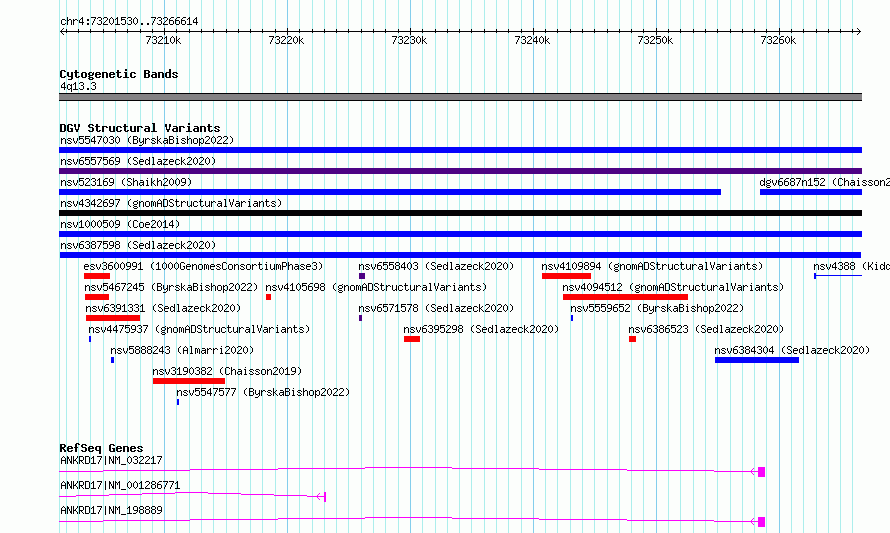Select the 73230k ruler position
The width and height of the screenshot is (890, 533).
tap(409, 40)
